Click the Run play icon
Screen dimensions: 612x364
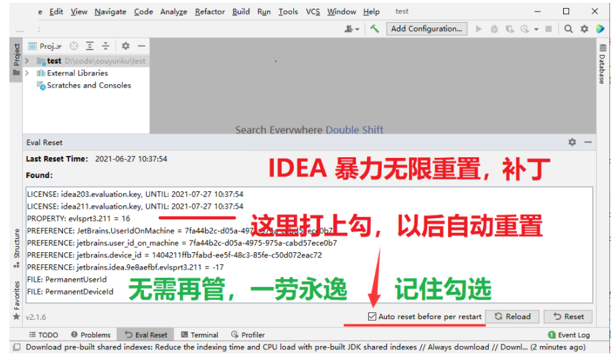click(479, 29)
